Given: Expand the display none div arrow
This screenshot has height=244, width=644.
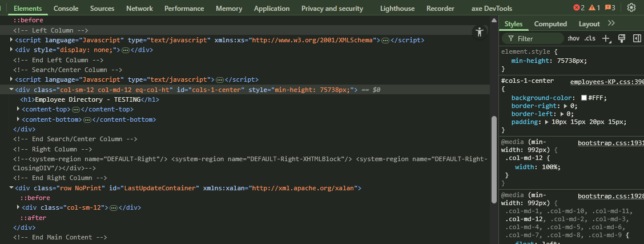Looking at the screenshot, I should tap(11, 50).
